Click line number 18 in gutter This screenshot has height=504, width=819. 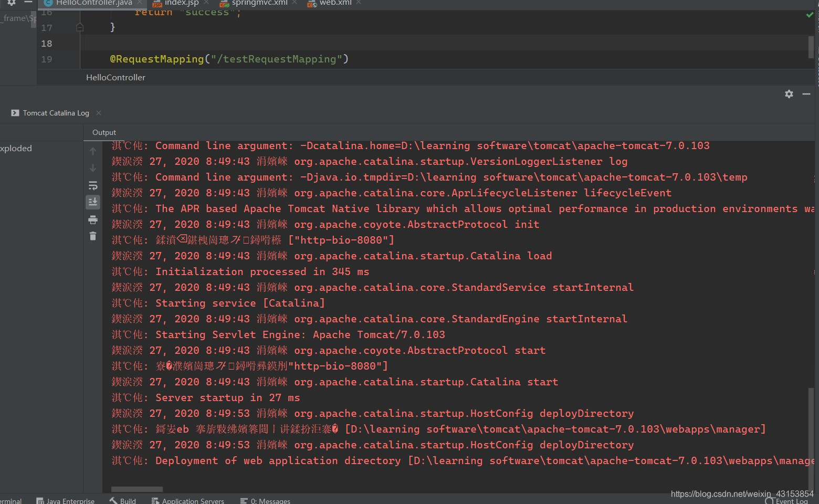(47, 44)
